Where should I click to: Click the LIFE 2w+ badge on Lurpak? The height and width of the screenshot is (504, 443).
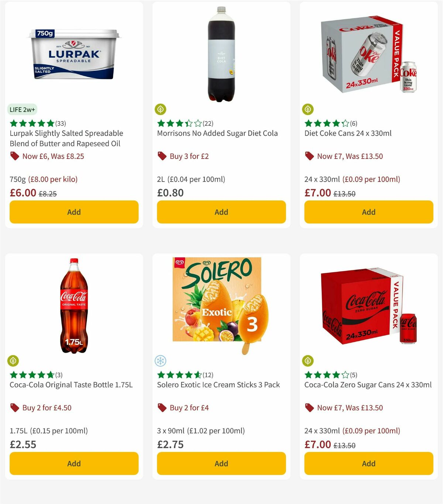22,109
